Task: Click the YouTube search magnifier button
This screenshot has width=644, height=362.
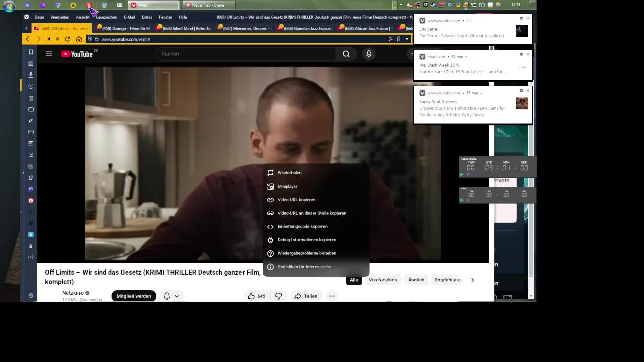Action: tap(346, 54)
